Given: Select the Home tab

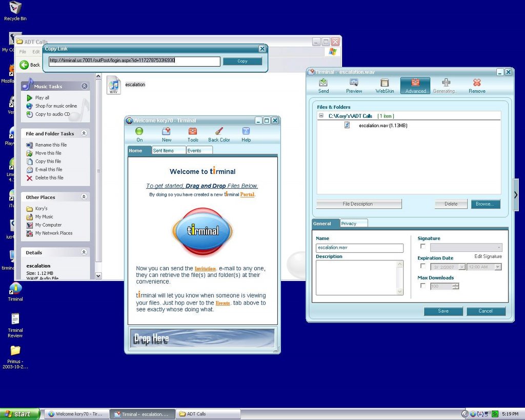Looking at the screenshot, I should [139, 150].
